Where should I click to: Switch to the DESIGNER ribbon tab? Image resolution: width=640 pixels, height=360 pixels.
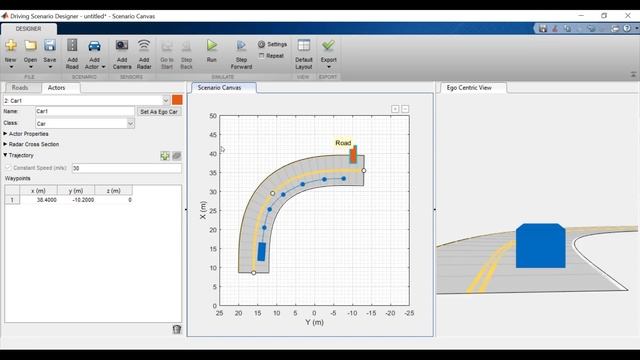[x=29, y=29]
